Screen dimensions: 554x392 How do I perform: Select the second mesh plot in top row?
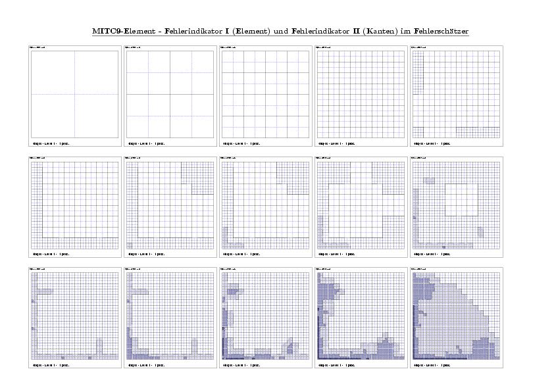click(x=170, y=94)
